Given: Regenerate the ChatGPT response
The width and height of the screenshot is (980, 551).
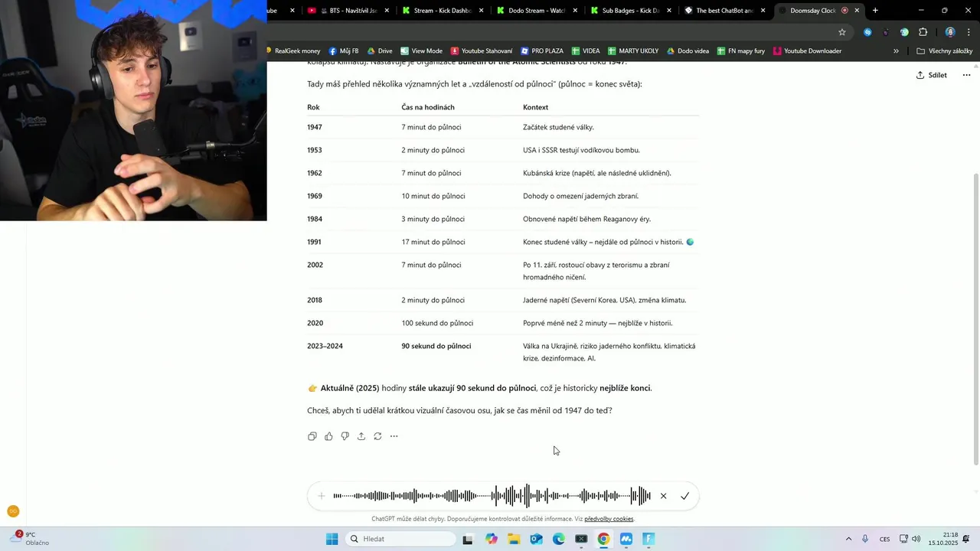Looking at the screenshot, I should coord(377,436).
